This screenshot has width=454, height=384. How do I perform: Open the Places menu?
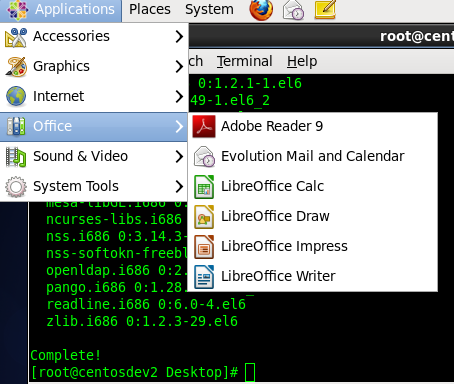point(150,9)
